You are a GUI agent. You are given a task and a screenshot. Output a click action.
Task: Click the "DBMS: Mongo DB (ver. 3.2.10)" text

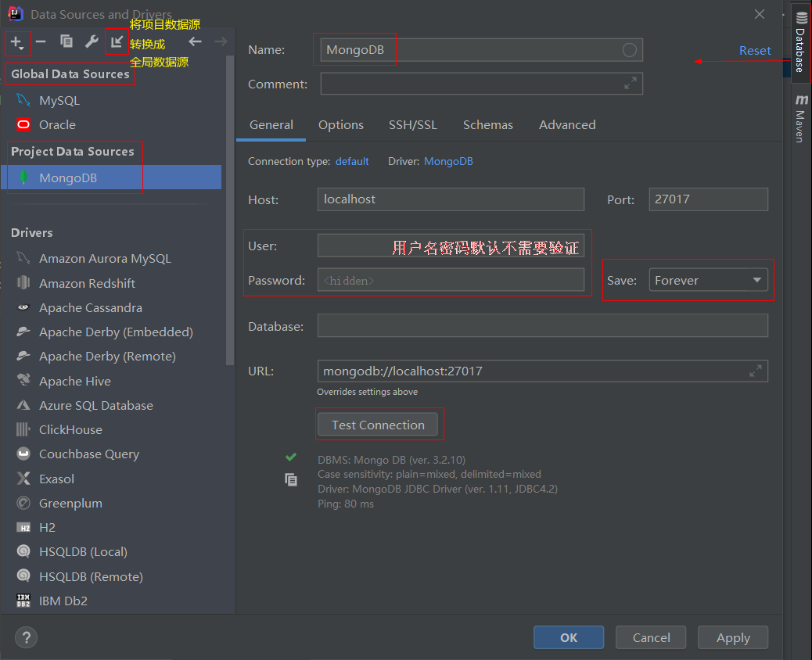tap(391, 460)
